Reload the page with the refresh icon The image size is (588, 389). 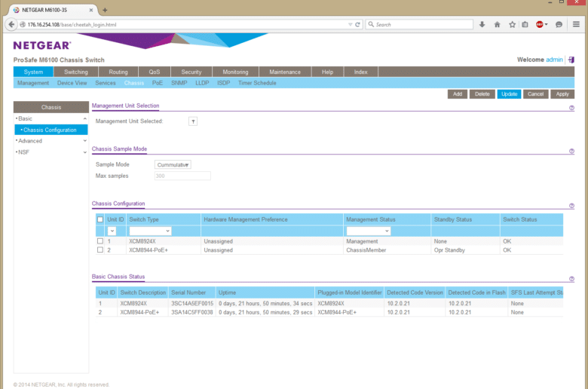pos(358,24)
